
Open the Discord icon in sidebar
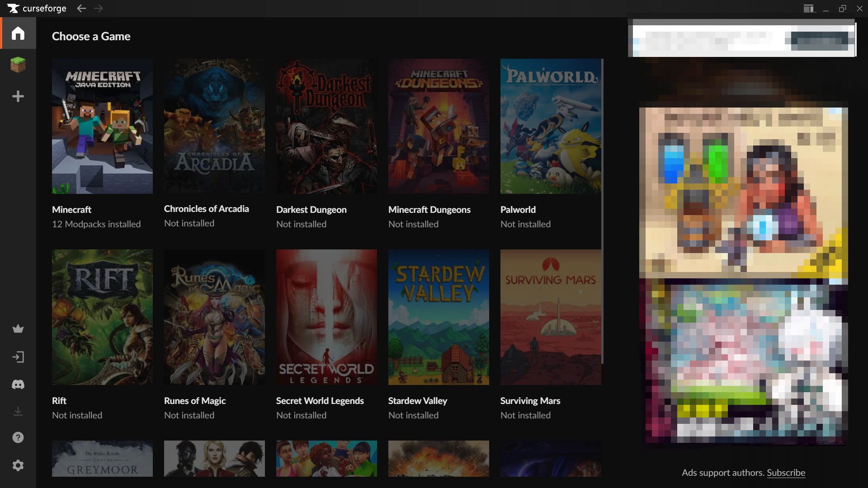[x=18, y=385]
